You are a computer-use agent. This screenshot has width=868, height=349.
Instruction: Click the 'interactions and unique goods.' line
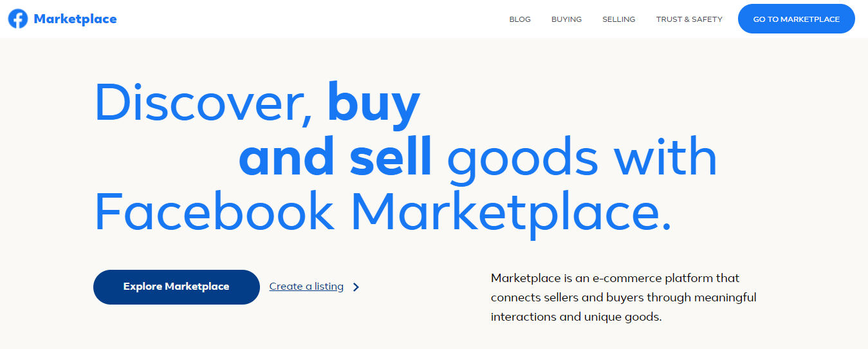(x=576, y=317)
